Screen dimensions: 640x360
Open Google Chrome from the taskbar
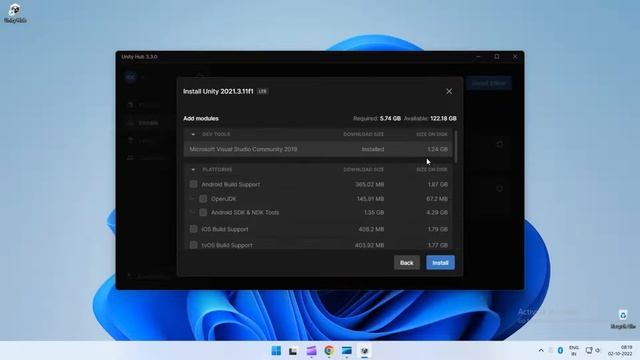click(x=329, y=351)
